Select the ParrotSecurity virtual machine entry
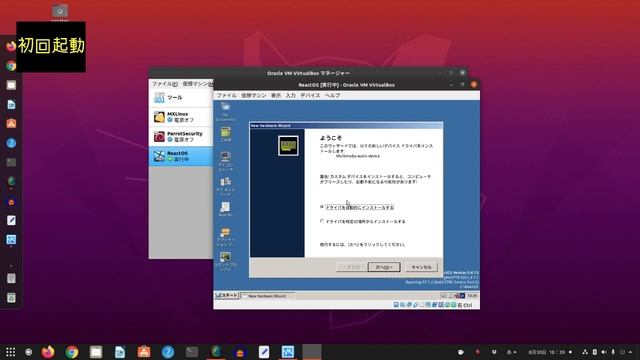The image size is (640, 360). [x=181, y=137]
